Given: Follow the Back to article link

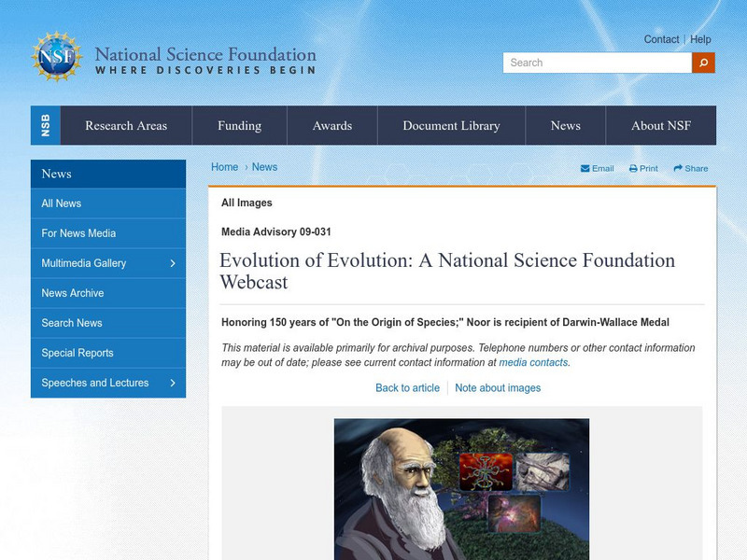Looking at the screenshot, I should 407,388.
